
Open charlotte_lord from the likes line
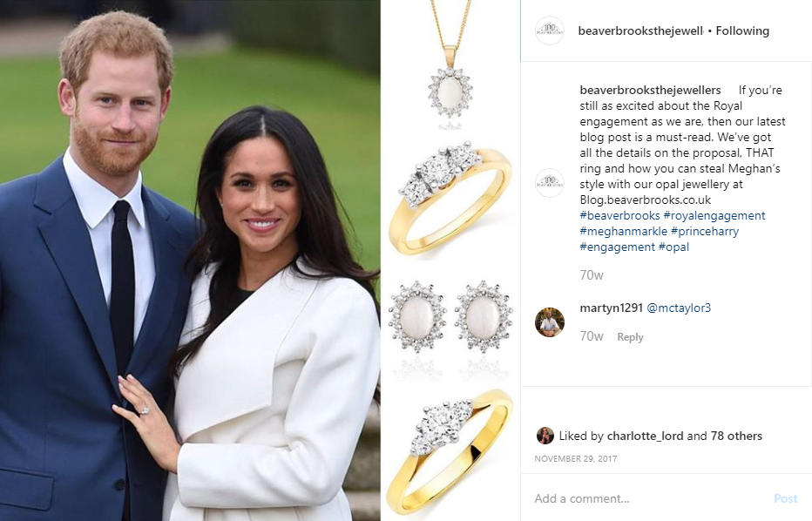(x=645, y=436)
